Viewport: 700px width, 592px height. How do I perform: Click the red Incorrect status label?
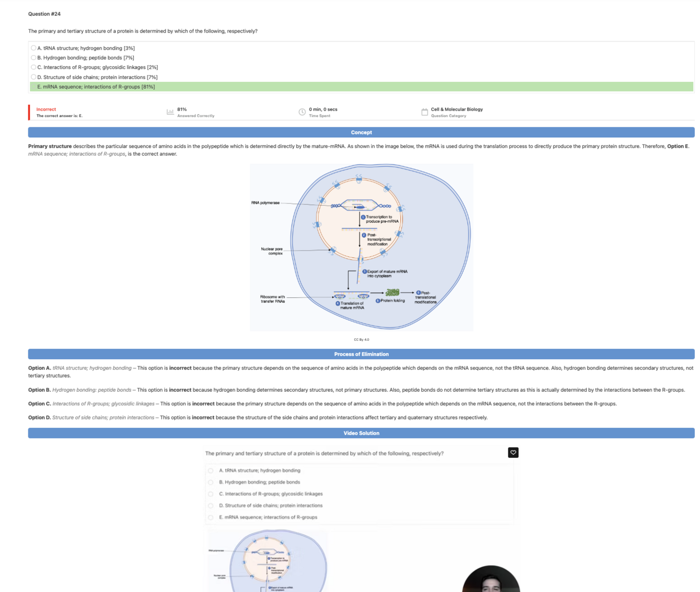(46, 109)
